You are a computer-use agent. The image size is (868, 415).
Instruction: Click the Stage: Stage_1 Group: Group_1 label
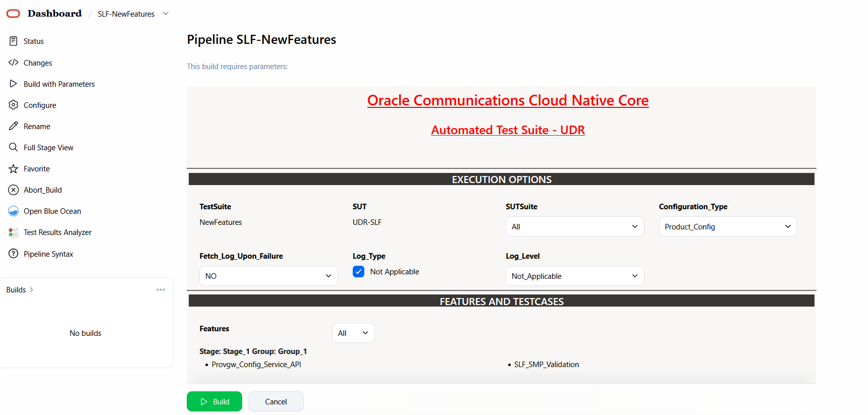click(x=253, y=351)
